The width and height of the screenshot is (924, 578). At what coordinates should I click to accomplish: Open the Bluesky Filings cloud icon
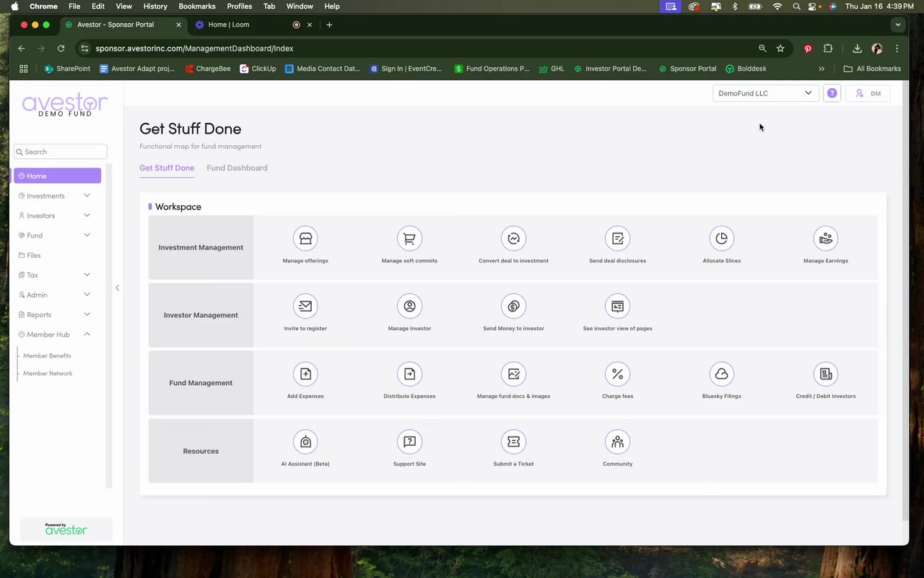721,374
